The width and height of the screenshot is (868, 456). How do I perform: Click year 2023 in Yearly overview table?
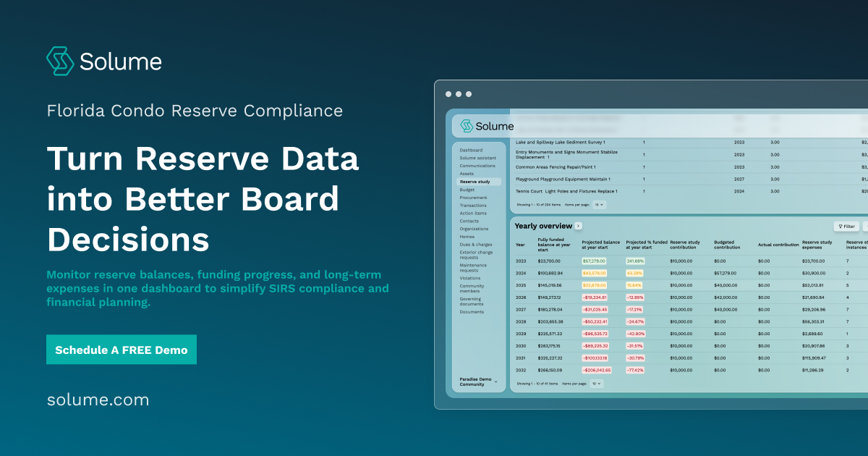coord(521,261)
